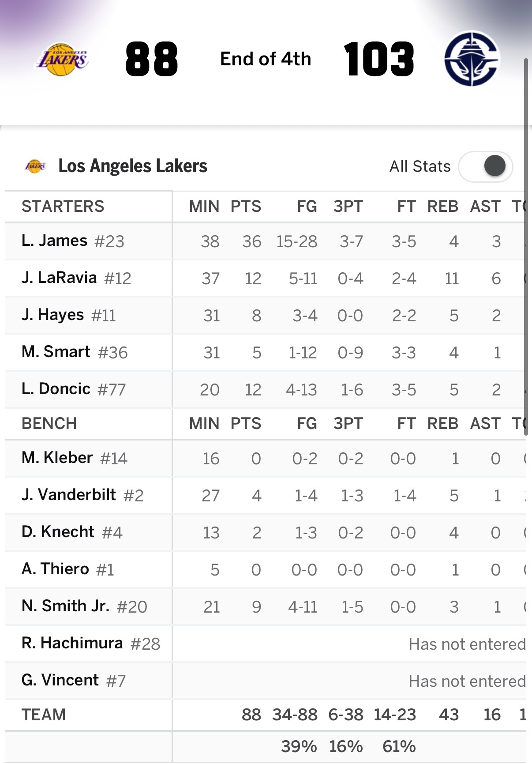Screen dimensions: 532x764
Task: Open J. LaRavia player profile
Action: pos(59,278)
